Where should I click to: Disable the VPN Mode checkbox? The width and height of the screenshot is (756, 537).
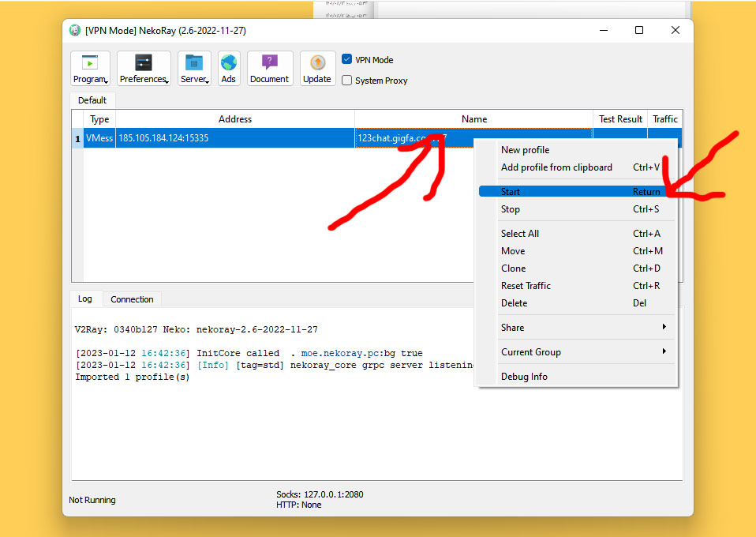pos(347,60)
